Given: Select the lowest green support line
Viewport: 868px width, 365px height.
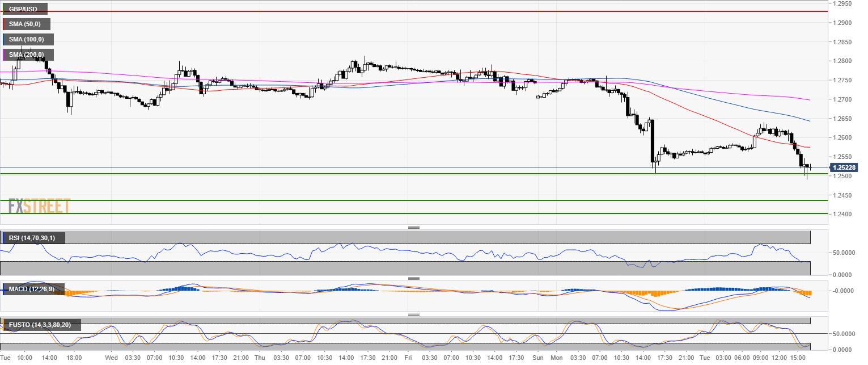Looking at the screenshot, I should click(x=397, y=213).
